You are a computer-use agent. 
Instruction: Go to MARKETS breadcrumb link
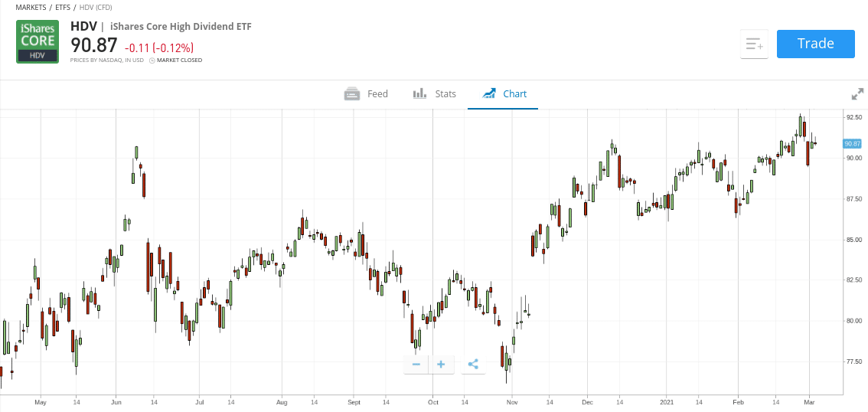tap(31, 7)
